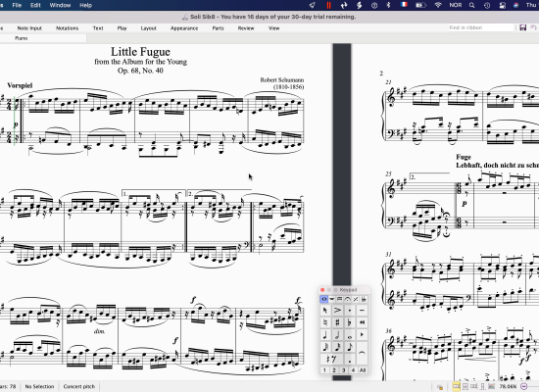The image size is (539, 392).
Task: Choose thirty-second note value in Keypad
Action: [325, 347]
